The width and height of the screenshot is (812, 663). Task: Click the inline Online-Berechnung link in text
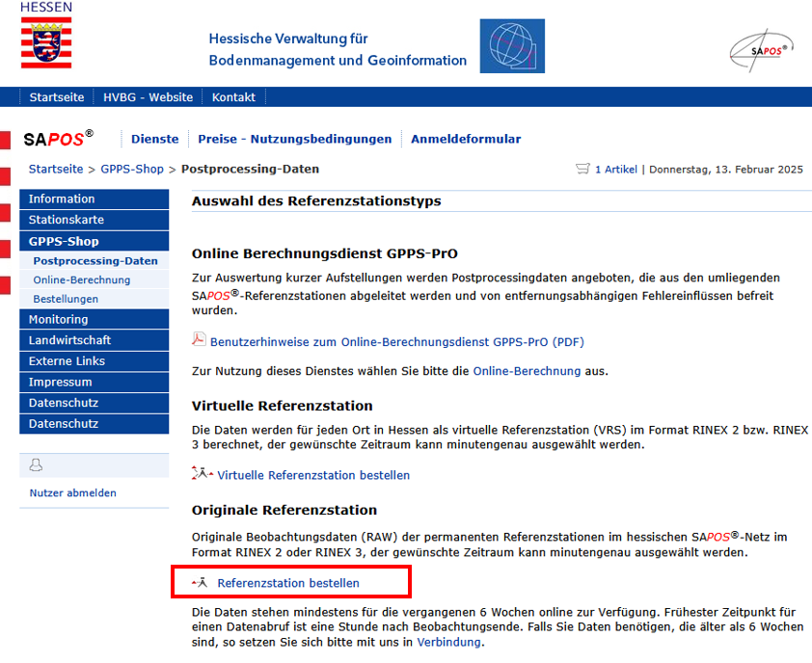point(527,371)
